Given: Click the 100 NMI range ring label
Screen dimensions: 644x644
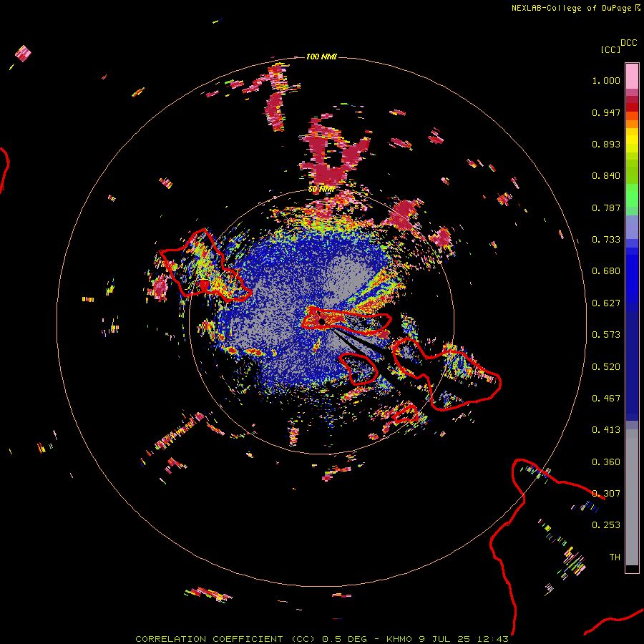Looking at the screenshot, I should (321, 57).
